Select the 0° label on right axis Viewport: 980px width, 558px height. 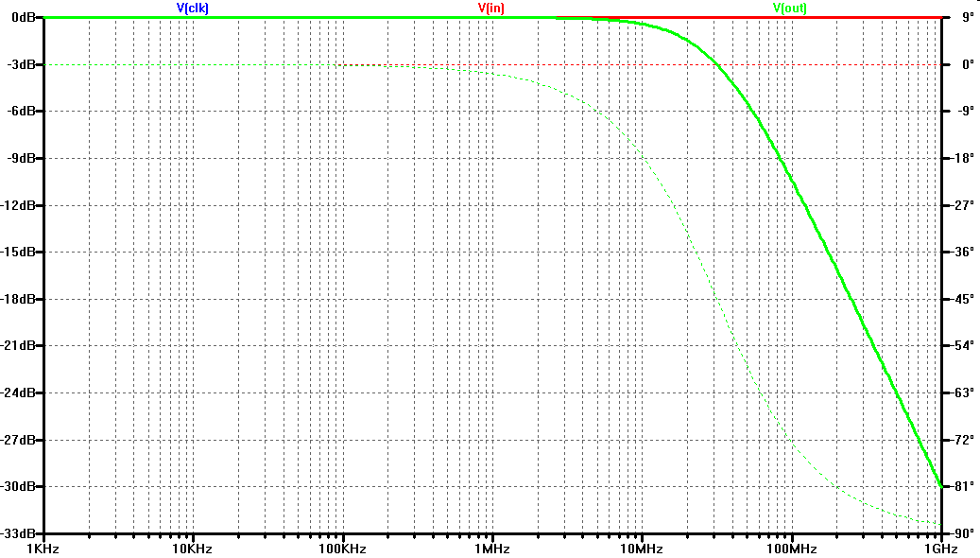pyautogui.click(x=968, y=65)
